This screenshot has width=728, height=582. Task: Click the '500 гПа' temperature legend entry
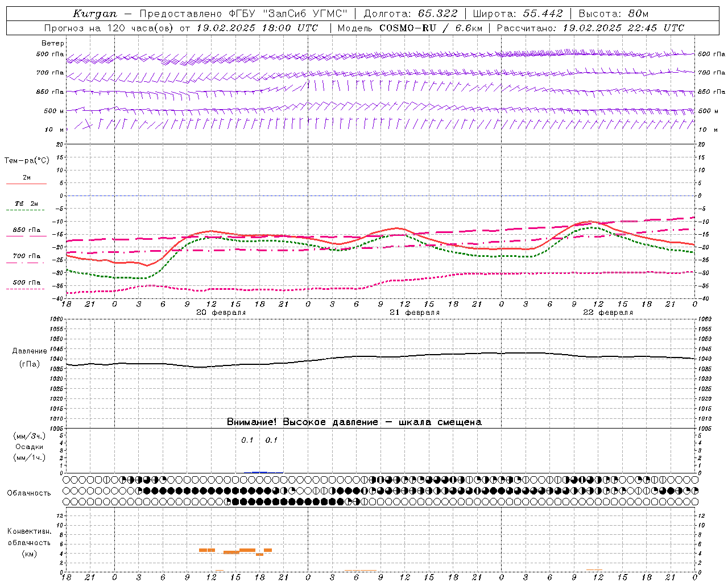click(x=26, y=282)
